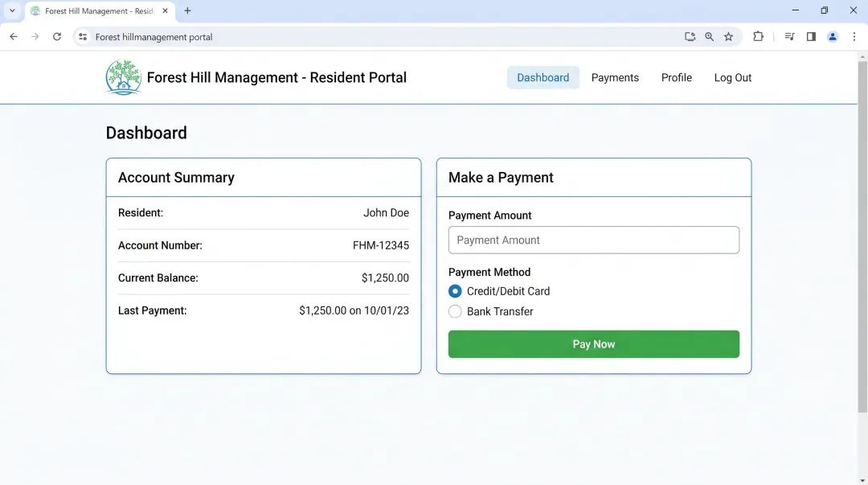Select Bank Transfer payment method

(455, 311)
